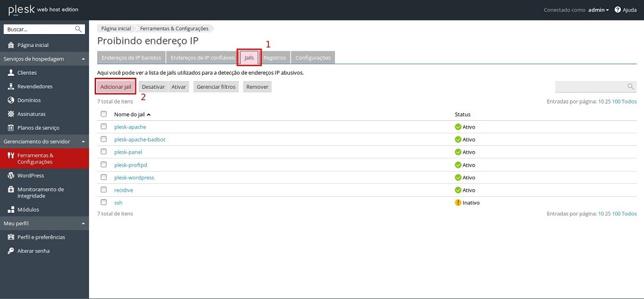Click the Ajuda help question-mark icon

618,10
